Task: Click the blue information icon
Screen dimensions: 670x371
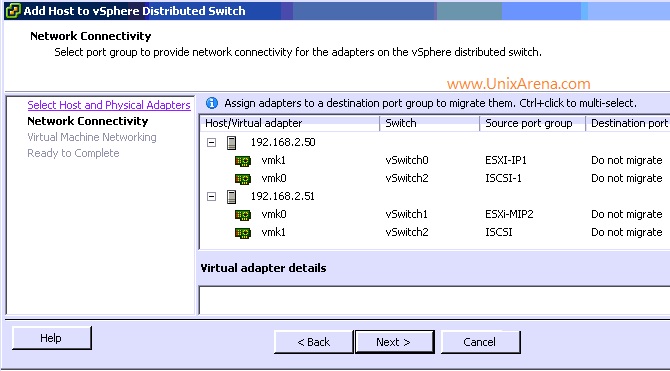Action: [x=212, y=103]
